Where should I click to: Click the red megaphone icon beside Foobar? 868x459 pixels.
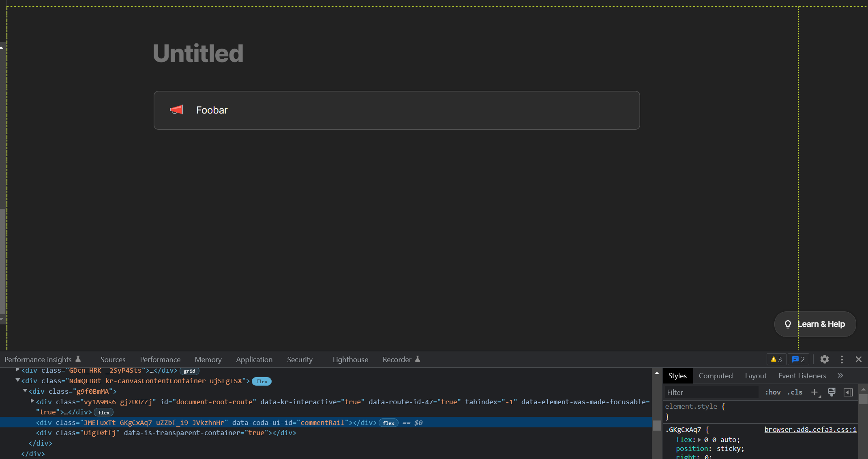pos(176,110)
